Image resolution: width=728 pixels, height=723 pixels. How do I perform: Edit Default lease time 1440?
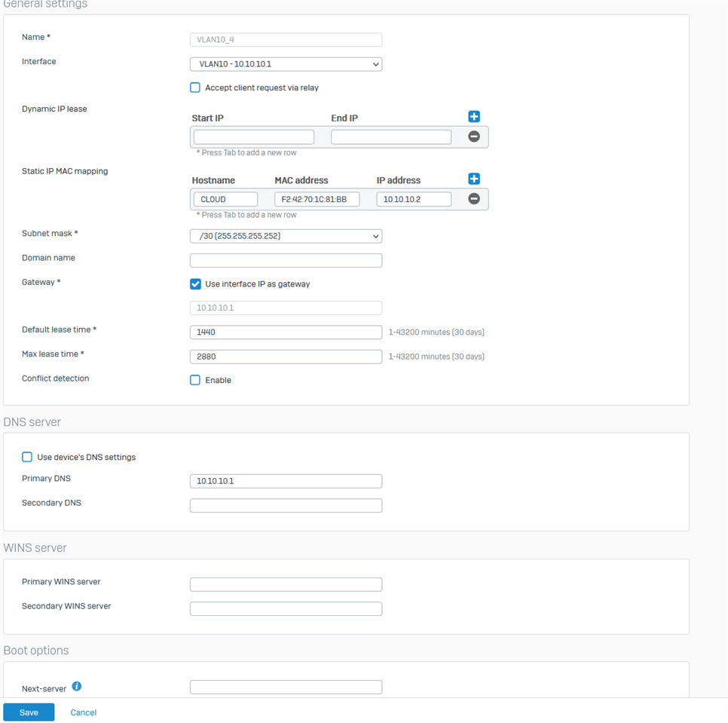click(x=286, y=332)
